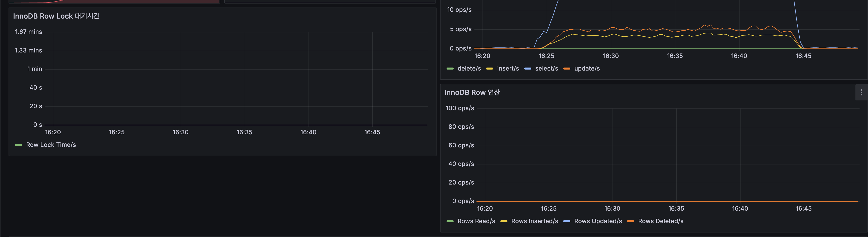Image resolution: width=868 pixels, height=237 pixels.
Task: Click the Rows Updated/s legend marker
Action: [x=568, y=221]
